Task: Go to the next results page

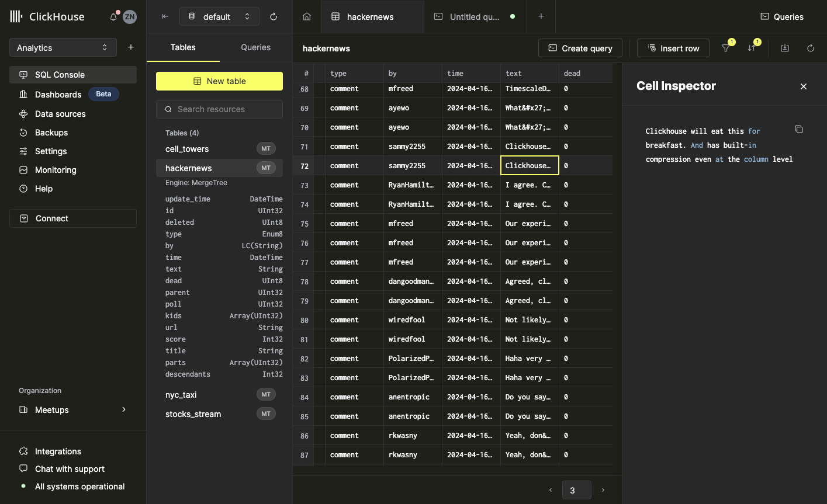Action: point(603,490)
